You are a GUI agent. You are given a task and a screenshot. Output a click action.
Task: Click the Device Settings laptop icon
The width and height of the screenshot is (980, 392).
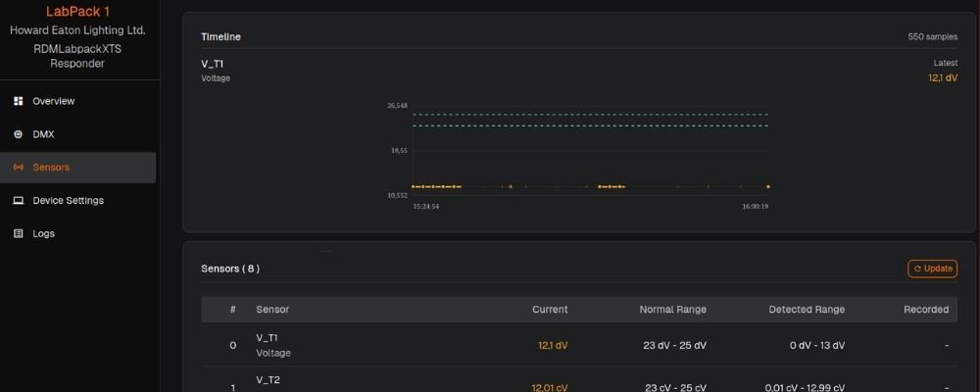click(x=18, y=201)
